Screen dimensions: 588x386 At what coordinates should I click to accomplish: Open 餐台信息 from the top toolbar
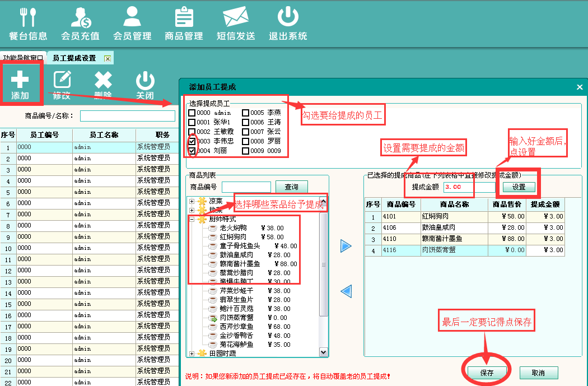coord(28,24)
